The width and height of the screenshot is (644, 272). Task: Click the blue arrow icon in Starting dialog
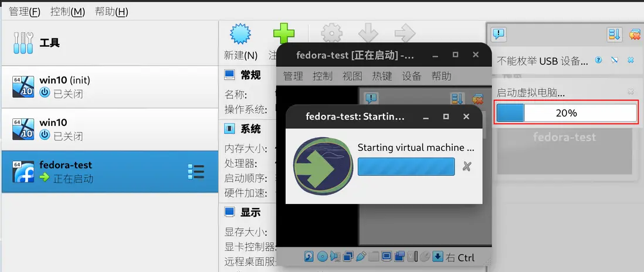click(x=323, y=166)
